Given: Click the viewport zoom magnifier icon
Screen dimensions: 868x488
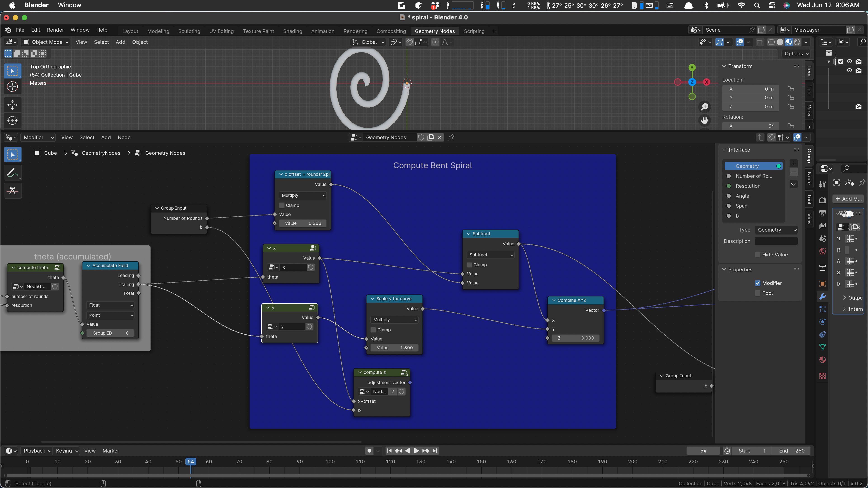Looking at the screenshot, I should tap(705, 107).
